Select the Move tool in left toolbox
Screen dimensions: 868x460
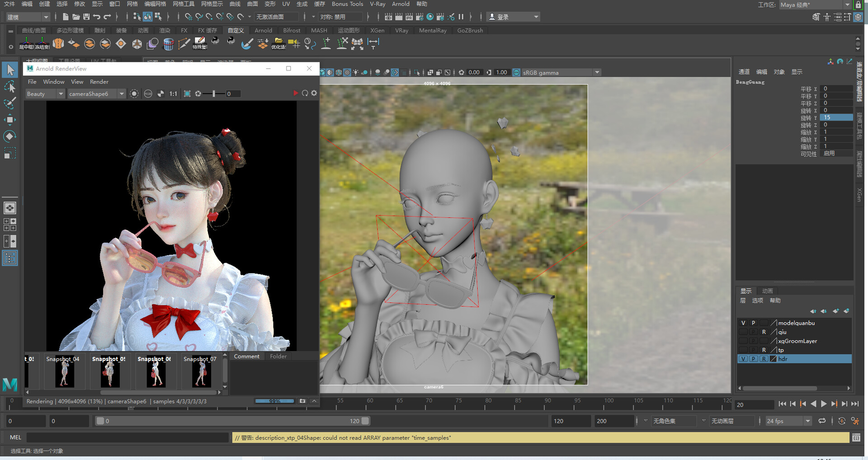(x=10, y=120)
